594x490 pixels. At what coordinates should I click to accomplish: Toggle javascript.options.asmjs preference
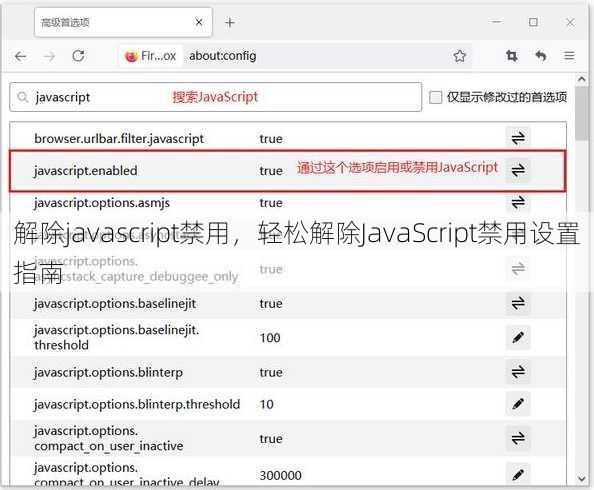[x=518, y=202]
